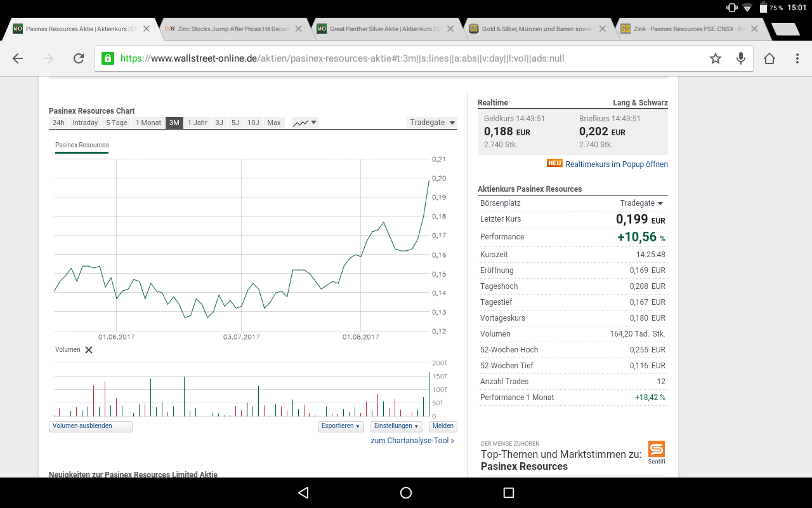
Task: Click the Top-Themen und Marktstimmen heading
Action: point(561,460)
